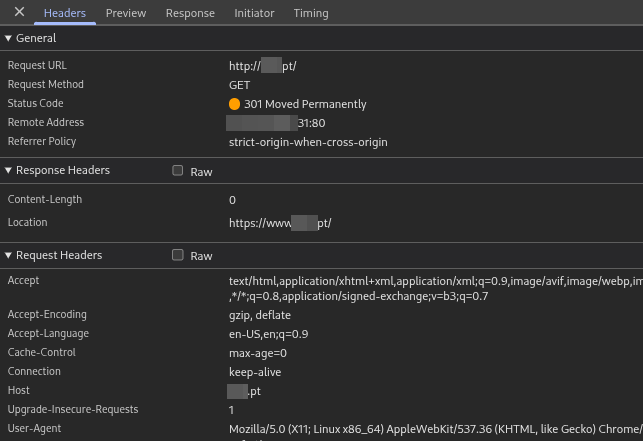Viewport: 643px width, 441px height.
Task: Click the Referrer Policy value
Action: point(308,142)
